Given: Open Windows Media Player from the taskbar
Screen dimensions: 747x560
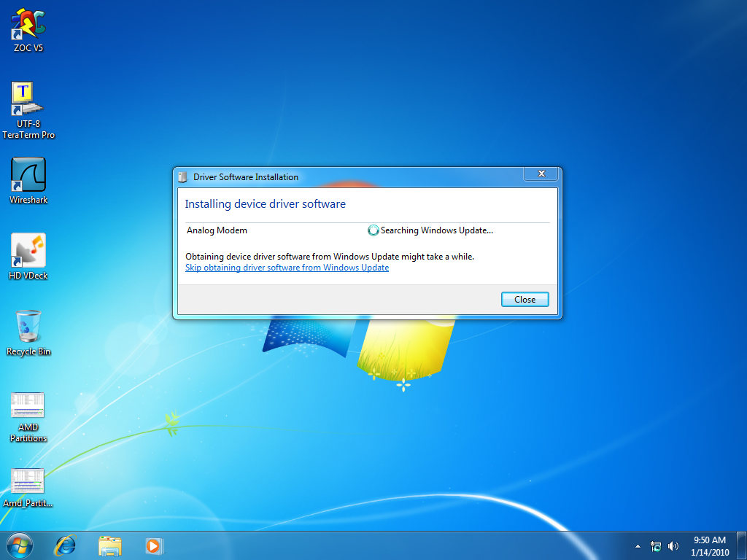Looking at the screenshot, I should tap(154, 545).
